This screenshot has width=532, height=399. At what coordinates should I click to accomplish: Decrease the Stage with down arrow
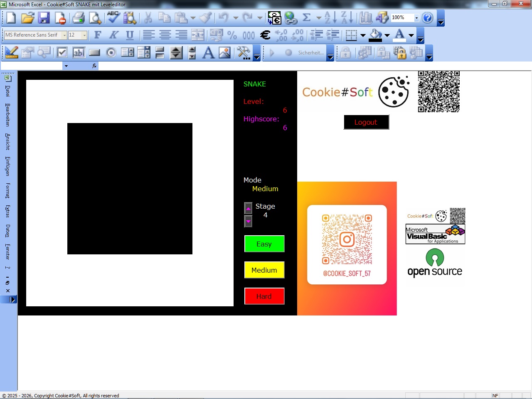click(x=248, y=221)
